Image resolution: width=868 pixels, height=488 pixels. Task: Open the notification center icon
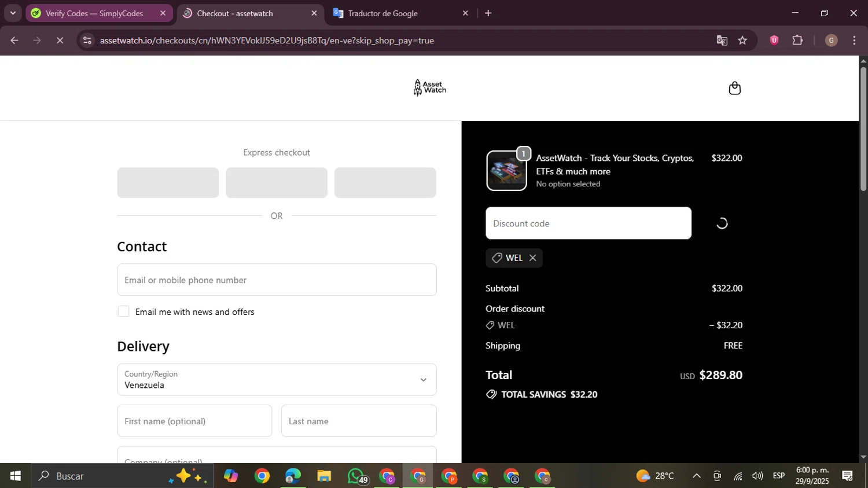(848, 476)
